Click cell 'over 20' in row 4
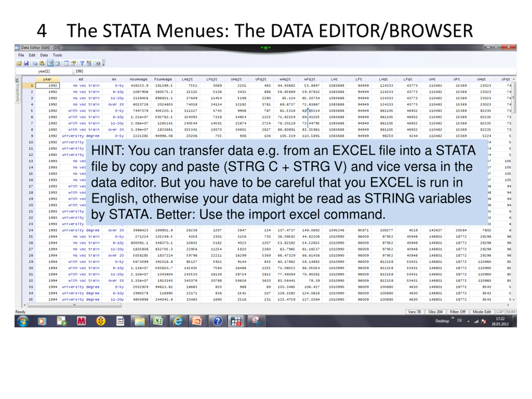Viewport: 532px width, 399px height. [x=114, y=104]
